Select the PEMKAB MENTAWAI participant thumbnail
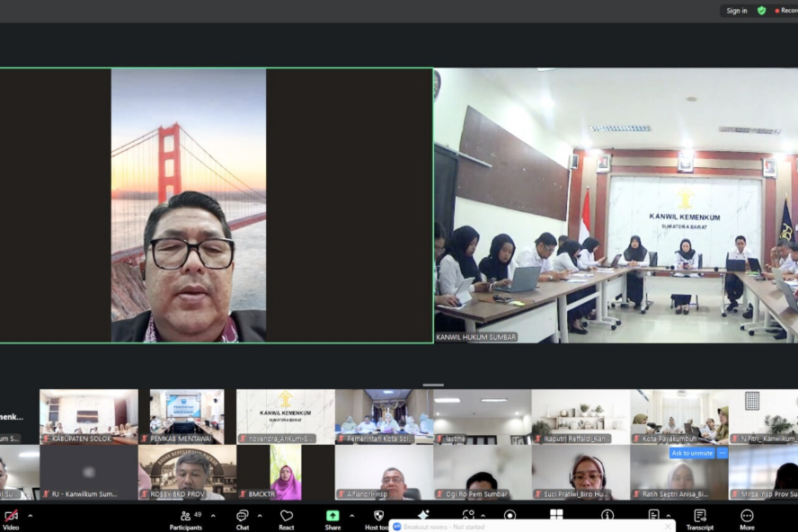This screenshot has width=798, height=532. 187,416
